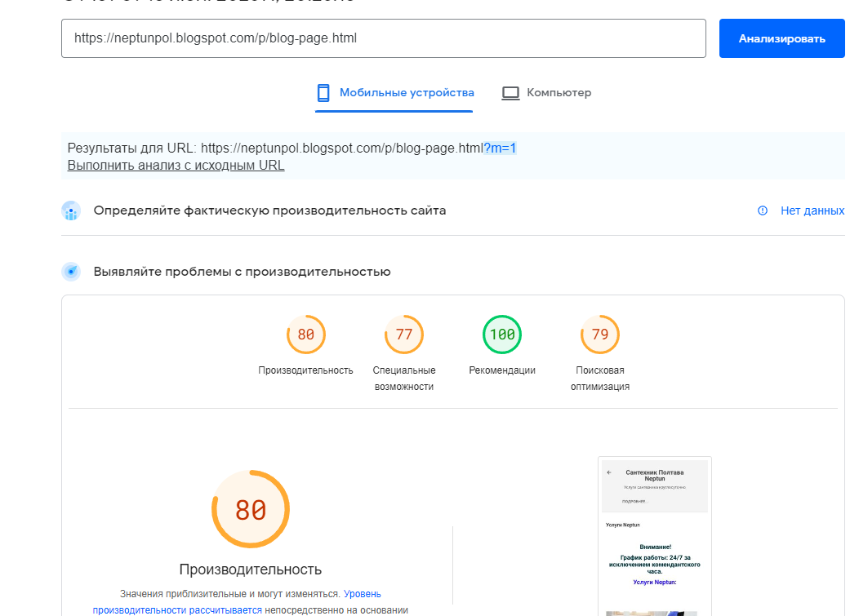Click the mobile page screenshot thumbnail
The width and height of the screenshot is (859, 616).
point(655,536)
